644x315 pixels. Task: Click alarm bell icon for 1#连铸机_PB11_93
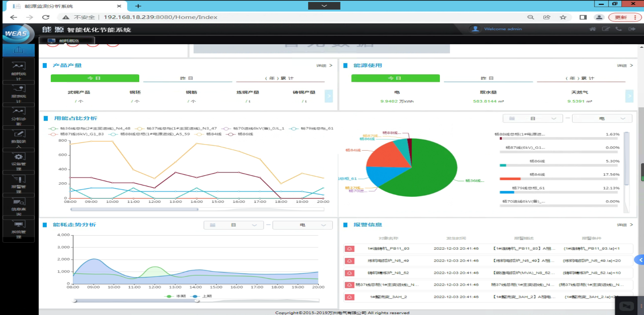(350, 249)
